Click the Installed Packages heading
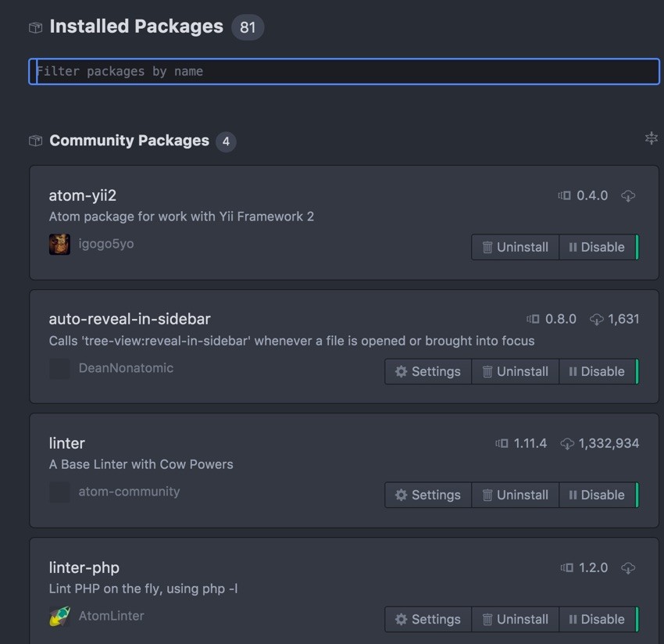 (137, 27)
